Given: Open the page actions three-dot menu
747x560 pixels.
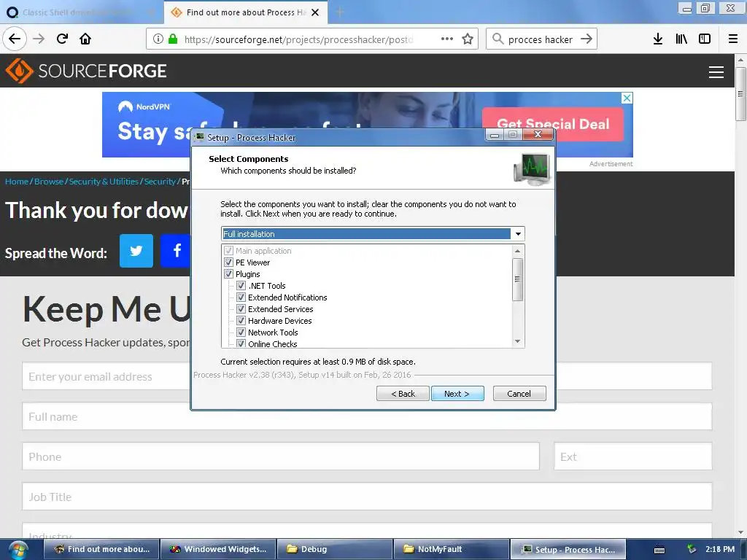Looking at the screenshot, I should [447, 39].
